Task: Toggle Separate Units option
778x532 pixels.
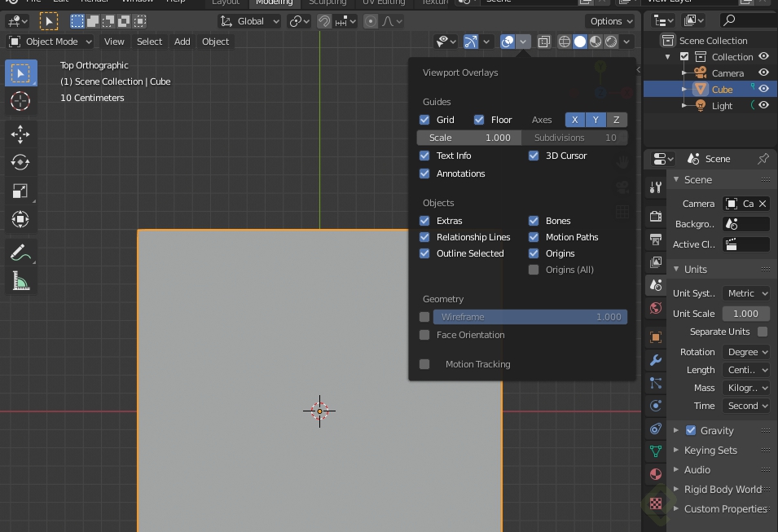Action: (x=763, y=332)
